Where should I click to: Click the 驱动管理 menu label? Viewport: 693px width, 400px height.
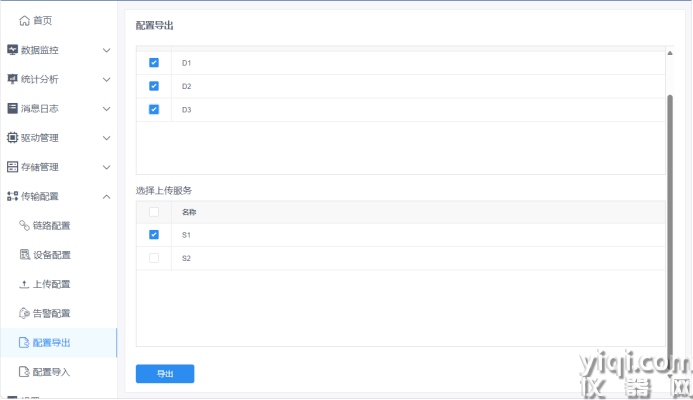coord(39,138)
